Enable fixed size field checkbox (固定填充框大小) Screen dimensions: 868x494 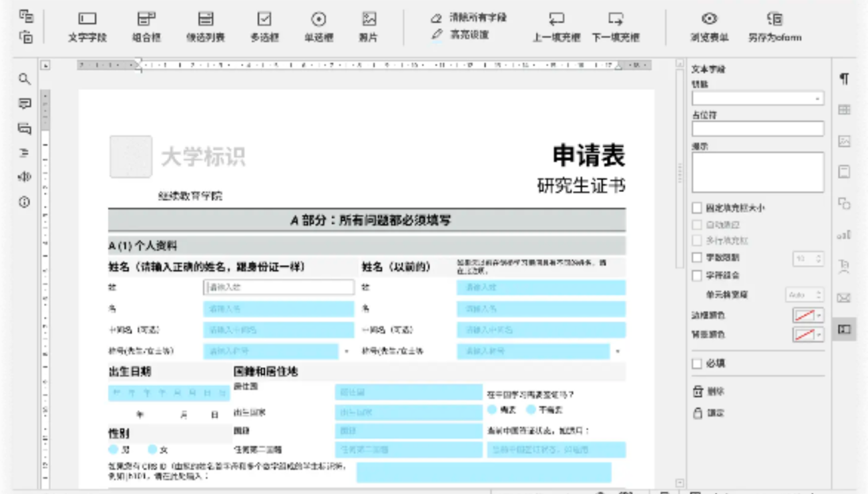point(697,208)
